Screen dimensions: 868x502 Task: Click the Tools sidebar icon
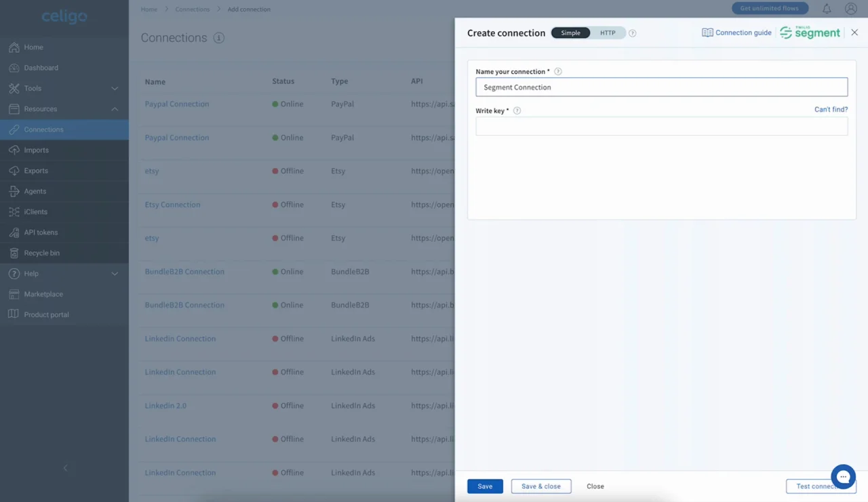point(14,89)
